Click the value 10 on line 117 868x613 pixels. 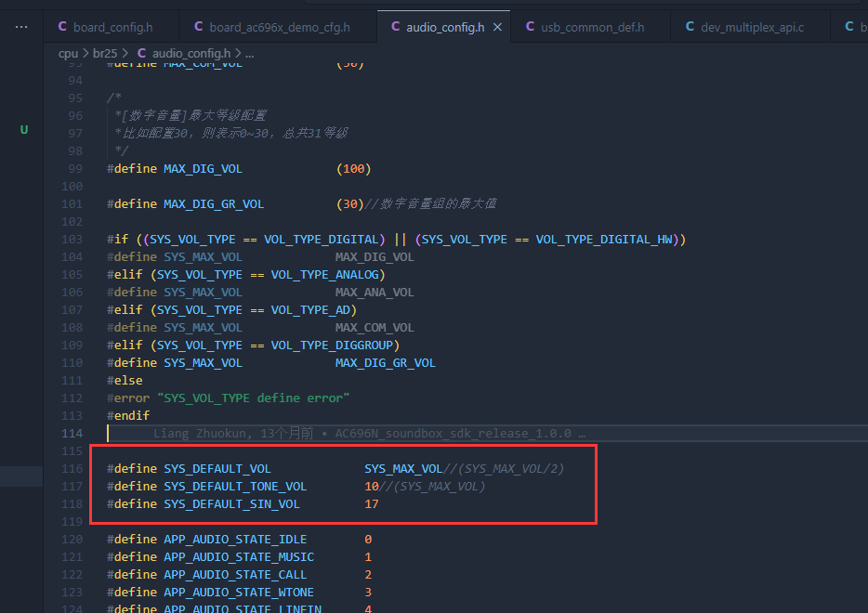pyautogui.click(x=372, y=487)
